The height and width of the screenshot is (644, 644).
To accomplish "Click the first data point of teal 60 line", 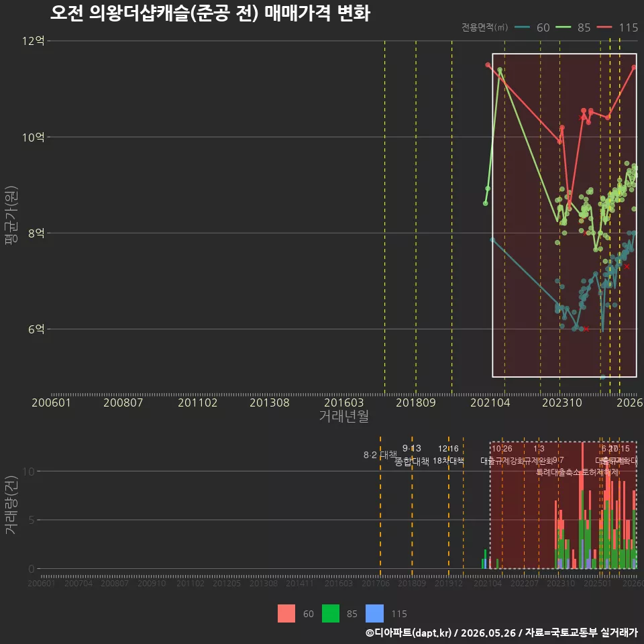I will [x=492, y=239].
